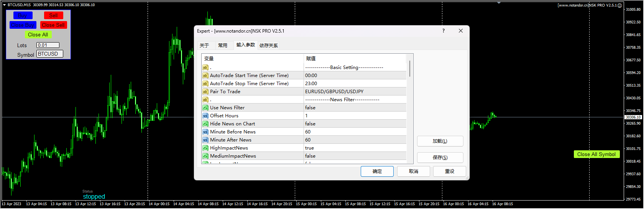Viewport: 644px width, 209px height.
Task: Click the Use News Filter boolean icon
Action: pos(205,108)
